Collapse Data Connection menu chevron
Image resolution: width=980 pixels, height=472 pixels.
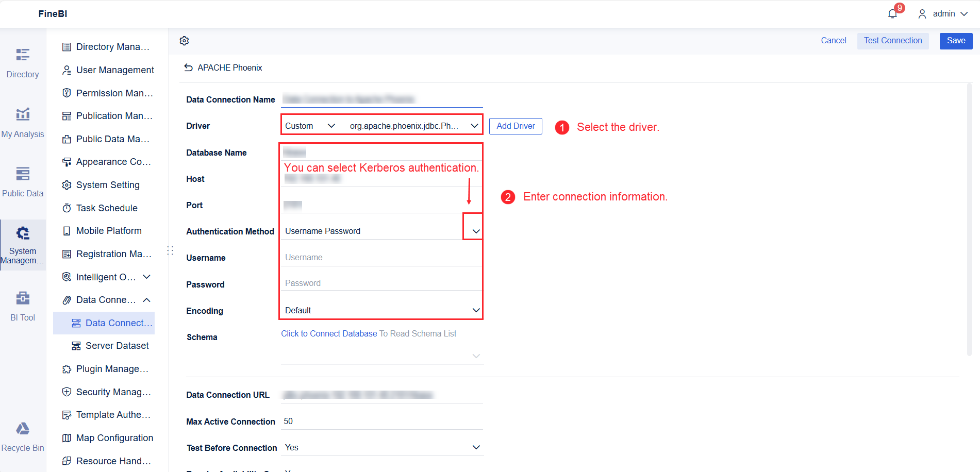[x=147, y=300]
